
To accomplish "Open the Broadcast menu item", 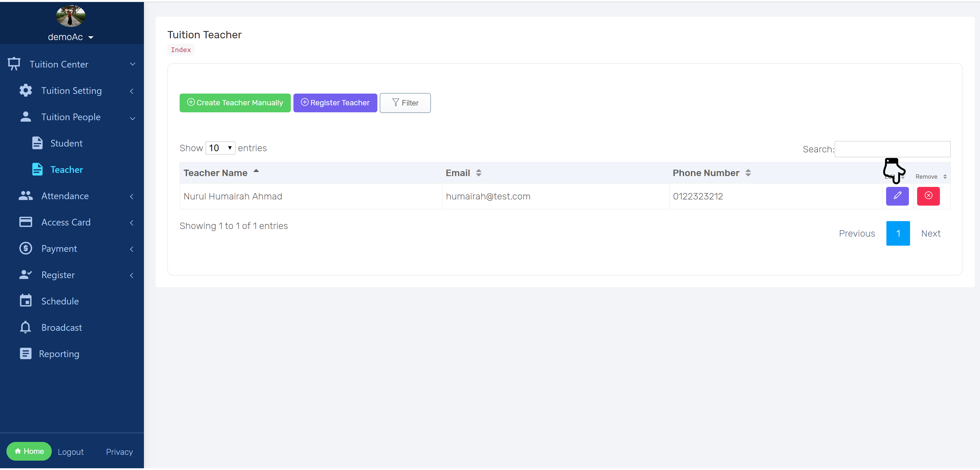I will 62,328.
